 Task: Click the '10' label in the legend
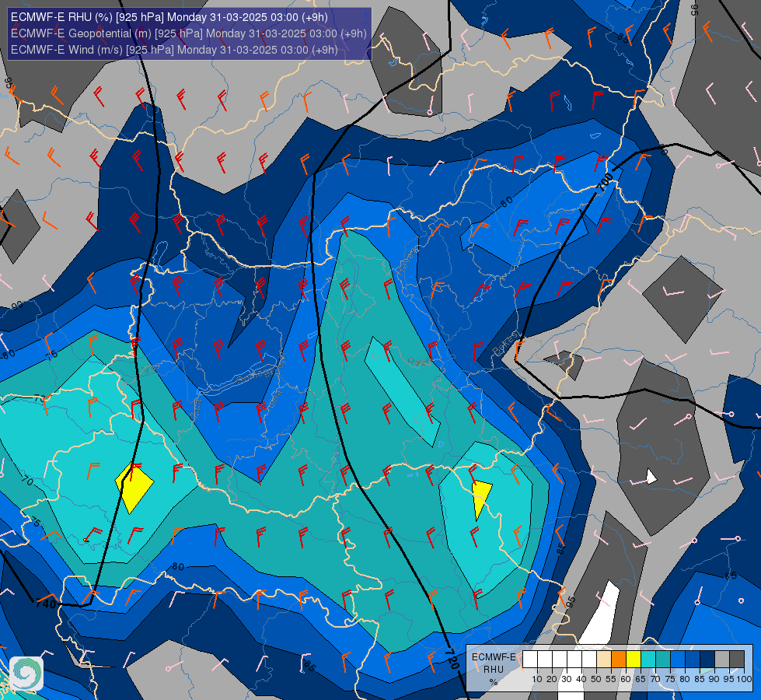[x=537, y=679]
